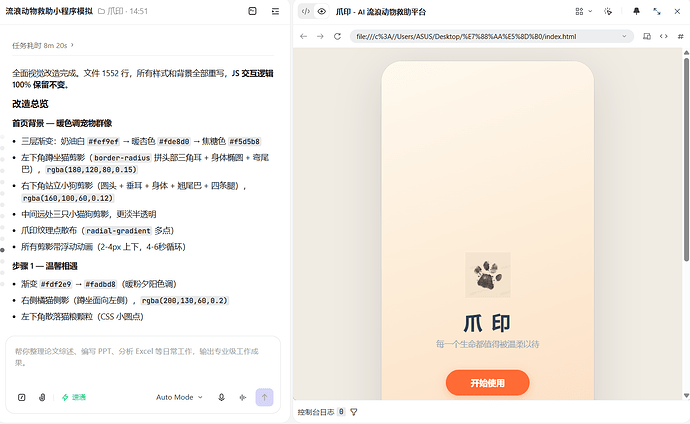Viewport: 690px width, 424px height.
Task: Open the terminal icon in chat header
Action: click(252, 11)
